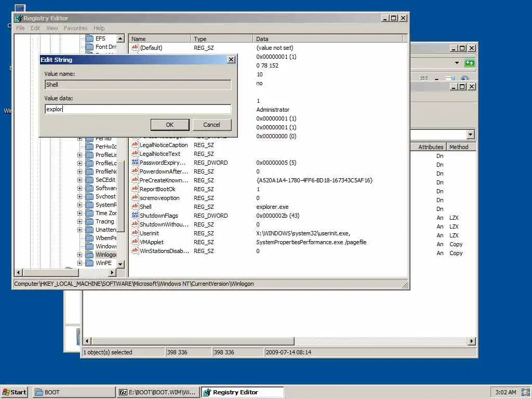532x399 pixels.
Task: Expand the ProfileLis tree key
Action: click(x=79, y=155)
